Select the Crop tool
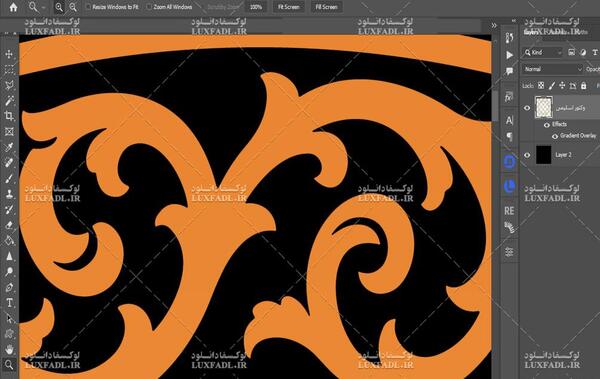 pyautogui.click(x=9, y=116)
